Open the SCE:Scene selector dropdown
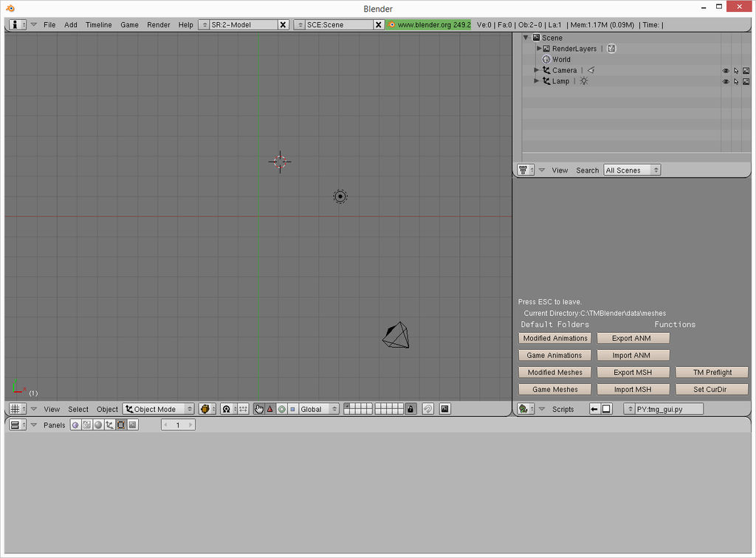Viewport: 756px width, 558px height. pyautogui.click(x=300, y=24)
